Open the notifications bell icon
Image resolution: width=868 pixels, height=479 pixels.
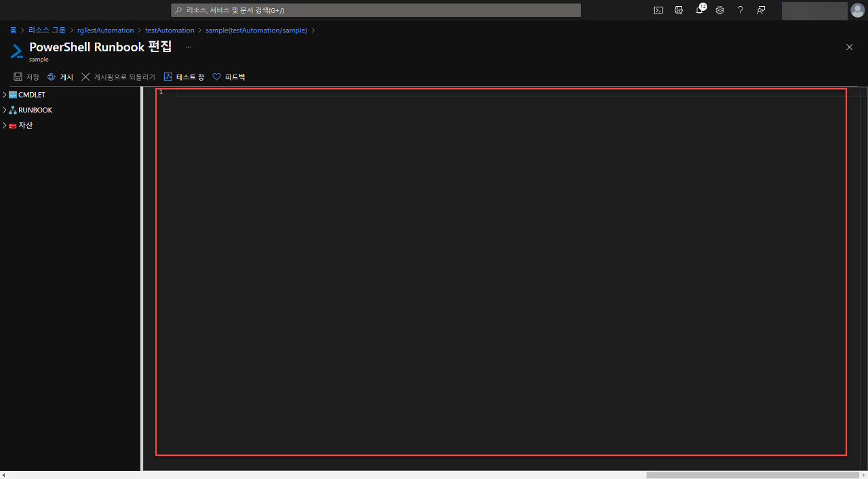pyautogui.click(x=700, y=10)
